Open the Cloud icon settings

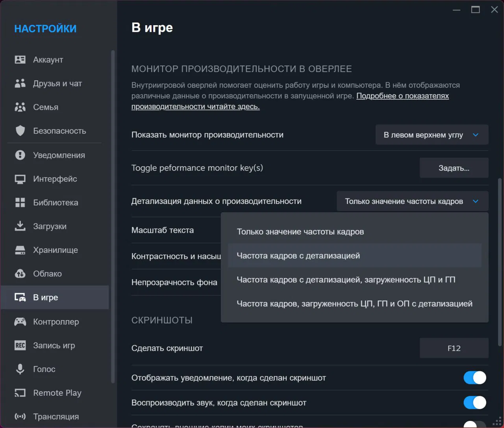tap(20, 274)
